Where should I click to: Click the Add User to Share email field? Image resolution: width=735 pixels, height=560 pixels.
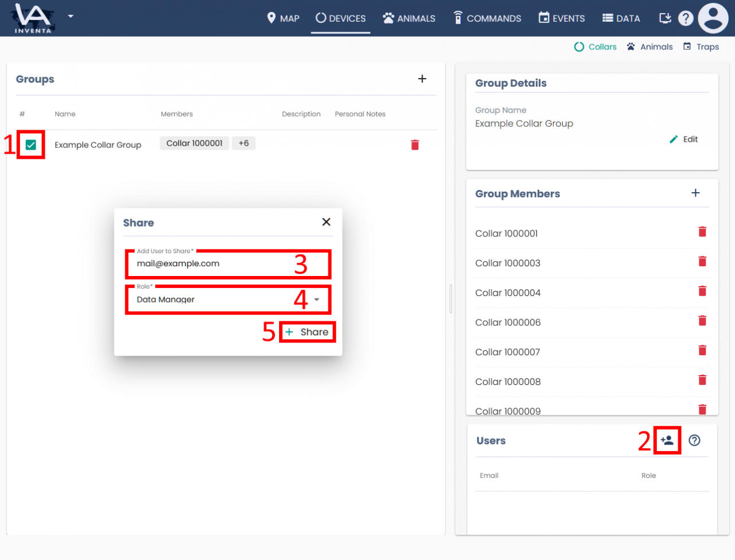212,264
